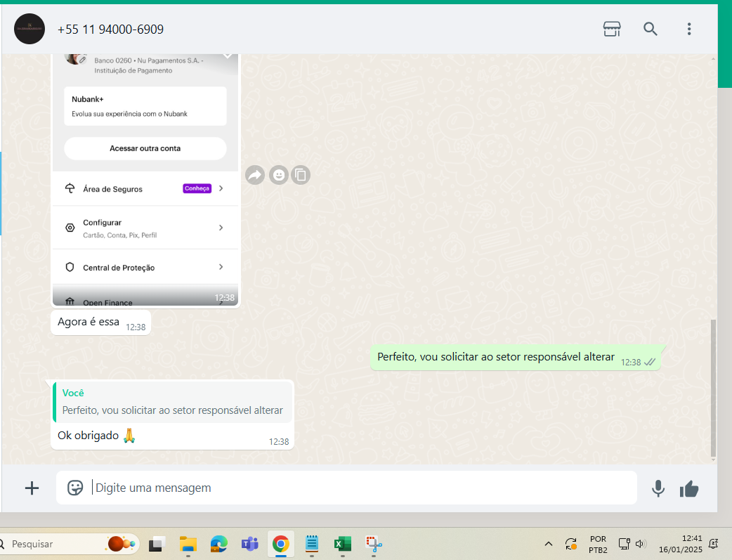
Task: Click the chat vertical scrollbar
Action: coord(713,388)
